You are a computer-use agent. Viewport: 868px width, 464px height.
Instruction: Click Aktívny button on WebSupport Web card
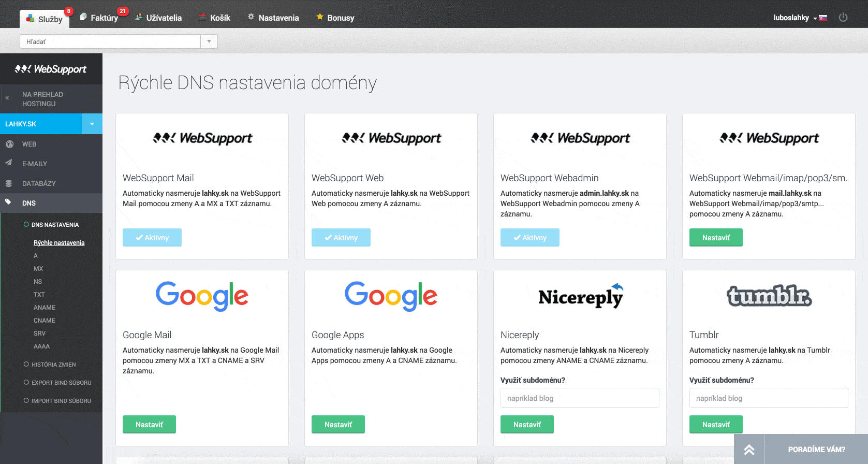pos(341,238)
